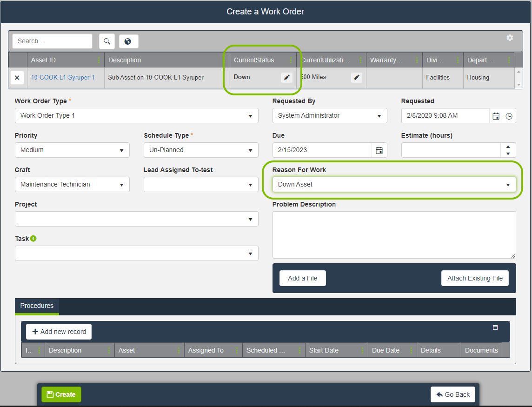
Task: Remove asset row with X icon
Action: (x=17, y=78)
